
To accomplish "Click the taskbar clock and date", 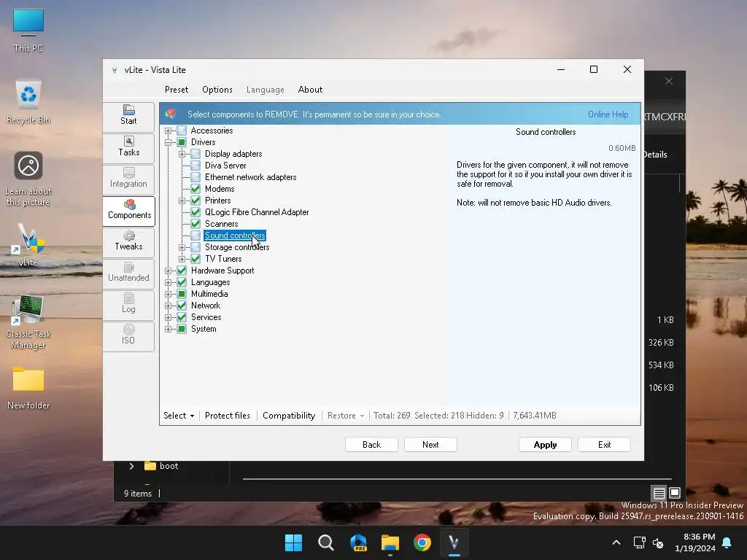I will click(x=695, y=542).
